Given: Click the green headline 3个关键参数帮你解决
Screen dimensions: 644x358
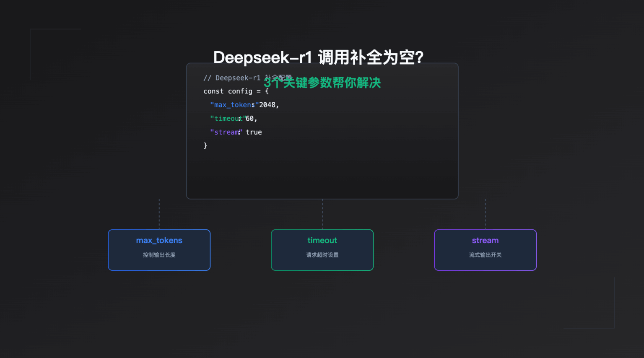Looking at the screenshot, I should click(x=322, y=83).
